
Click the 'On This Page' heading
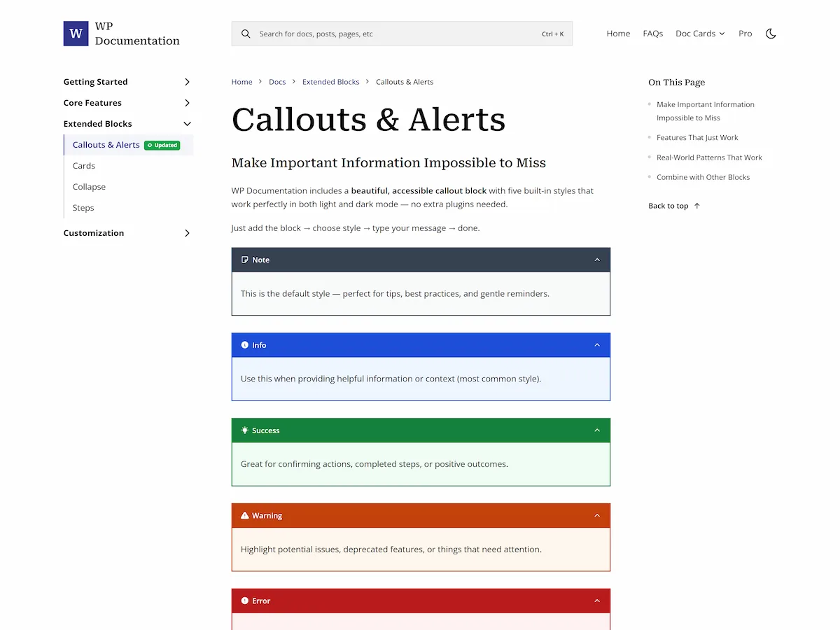pyautogui.click(x=676, y=82)
